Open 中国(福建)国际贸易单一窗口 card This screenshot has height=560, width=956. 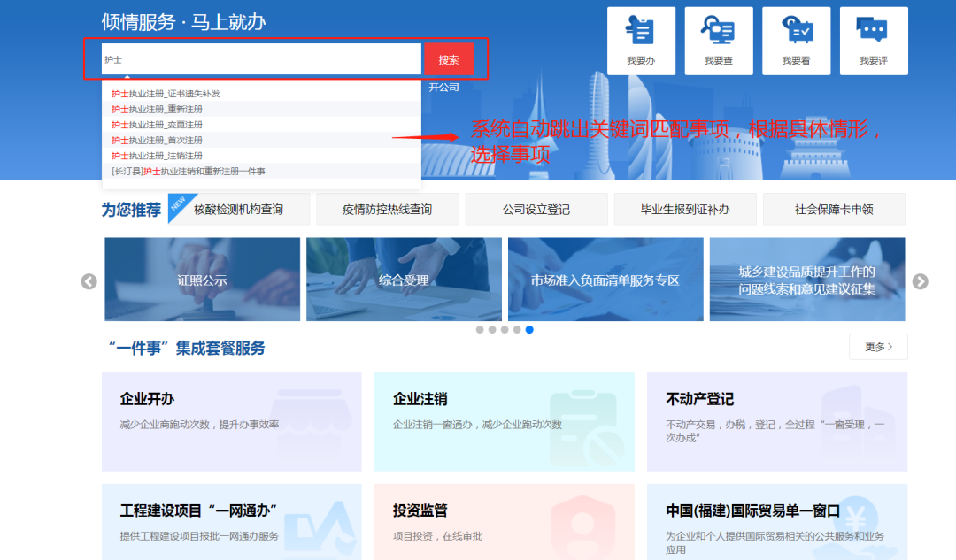(x=777, y=522)
